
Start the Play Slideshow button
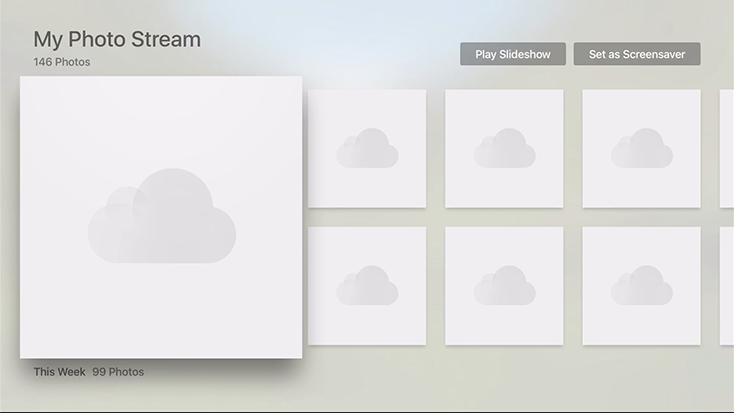click(513, 54)
